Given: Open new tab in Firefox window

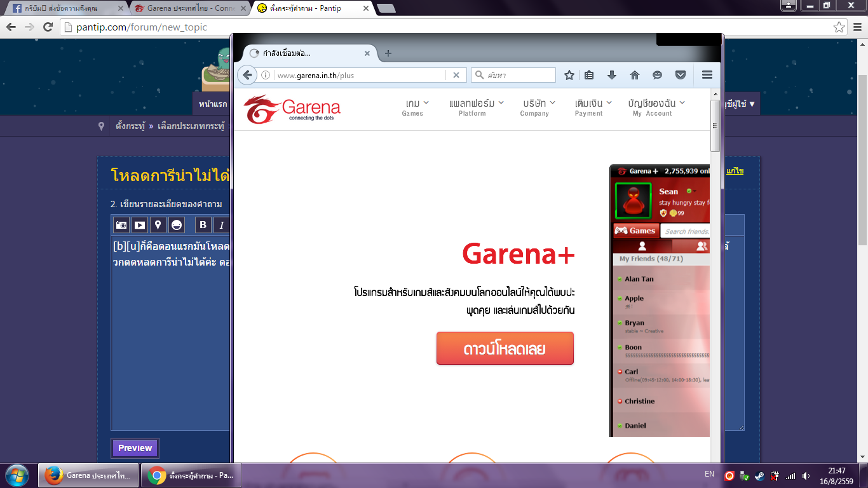Looking at the screenshot, I should 388,53.
